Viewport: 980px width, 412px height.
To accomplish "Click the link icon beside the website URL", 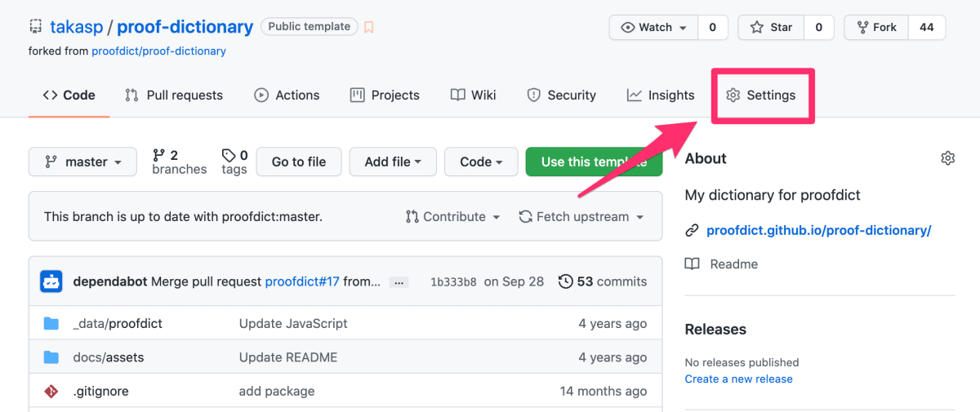I will (x=692, y=231).
